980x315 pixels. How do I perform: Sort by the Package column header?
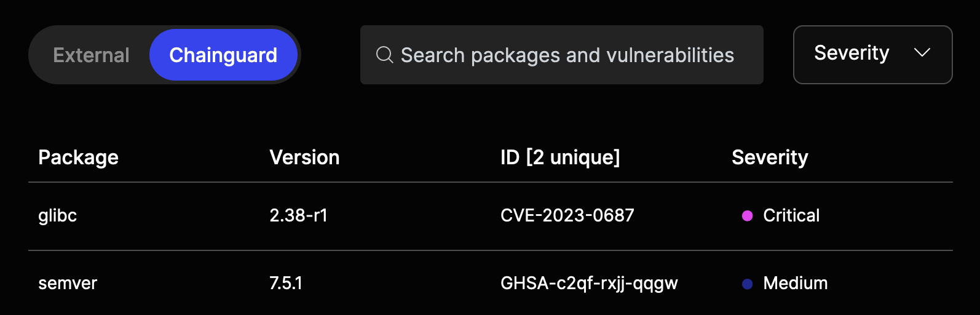click(x=78, y=157)
